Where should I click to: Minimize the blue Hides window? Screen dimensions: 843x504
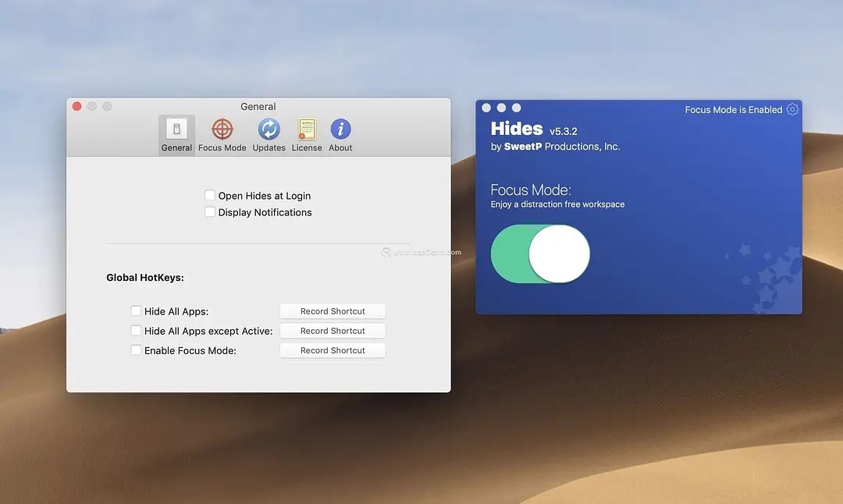point(501,108)
